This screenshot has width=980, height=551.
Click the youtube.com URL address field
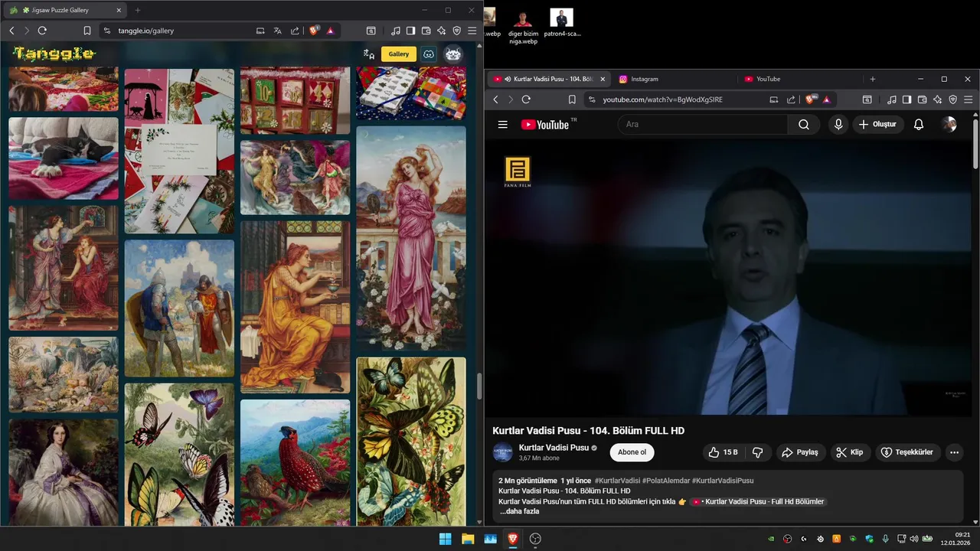(662, 99)
